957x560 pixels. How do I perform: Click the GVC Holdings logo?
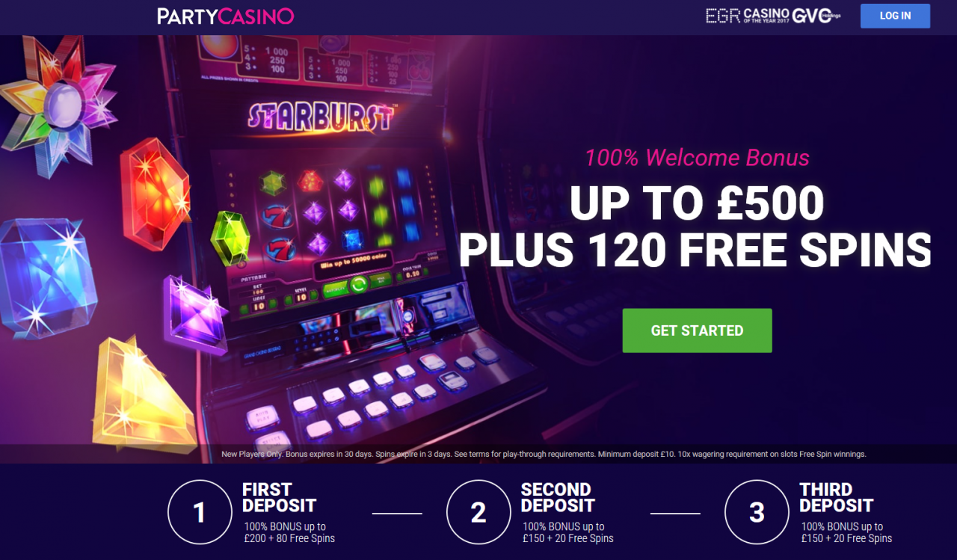[x=816, y=15]
